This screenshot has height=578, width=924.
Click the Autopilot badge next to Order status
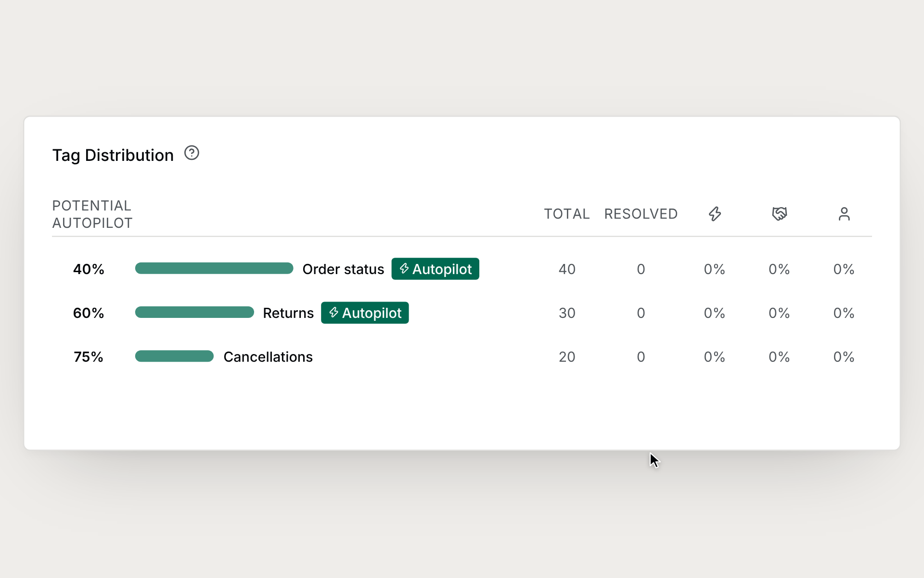435,269
